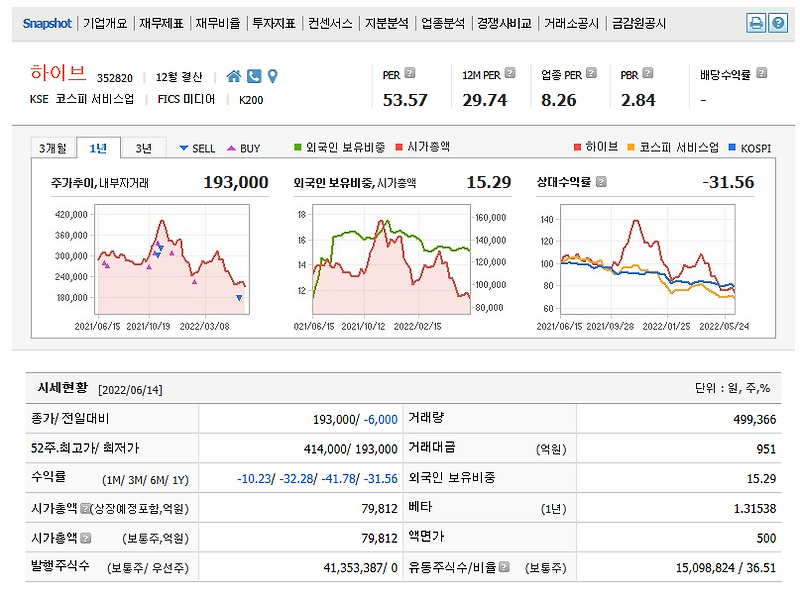Open the 재무제표 tab

(161, 23)
